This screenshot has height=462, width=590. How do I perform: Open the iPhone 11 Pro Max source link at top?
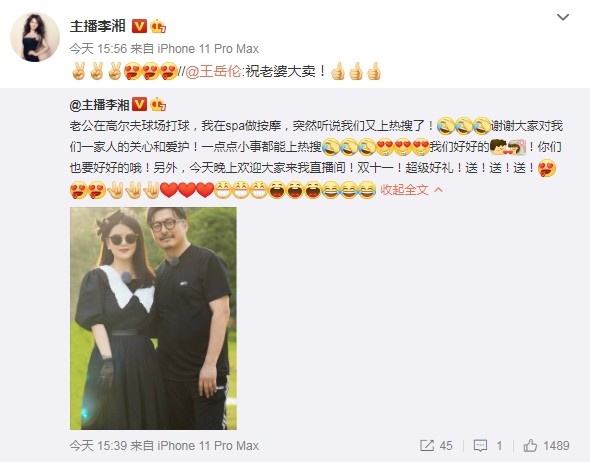click(x=208, y=49)
